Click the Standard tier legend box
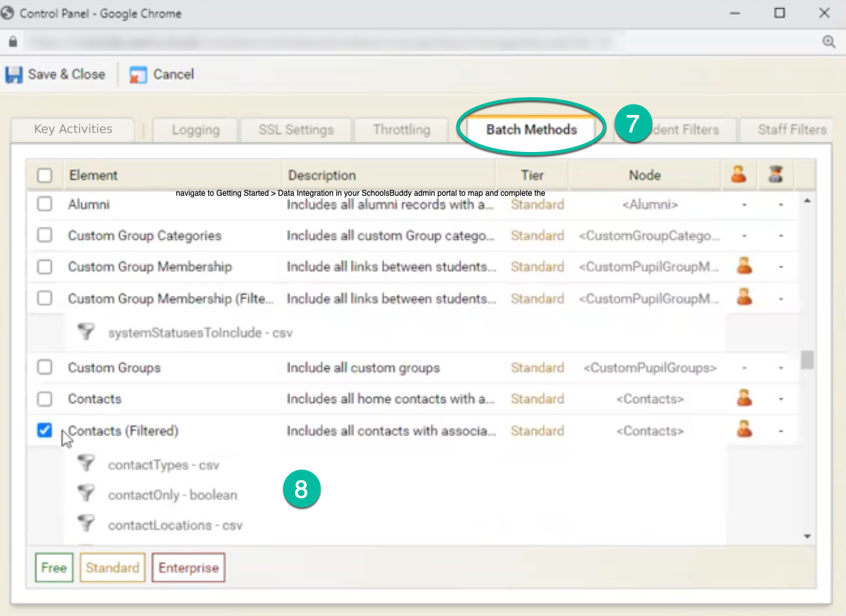The width and height of the screenshot is (846, 616). coord(112,567)
